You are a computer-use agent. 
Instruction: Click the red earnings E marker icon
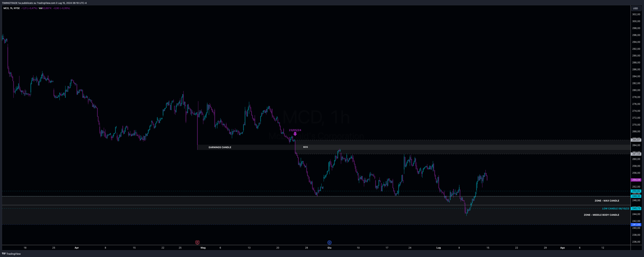(197, 242)
